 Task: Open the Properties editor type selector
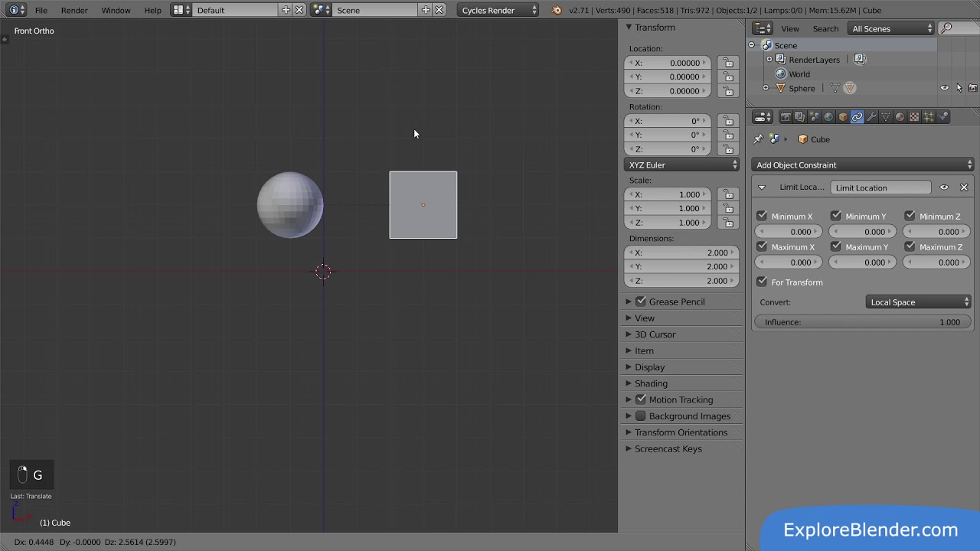763,117
